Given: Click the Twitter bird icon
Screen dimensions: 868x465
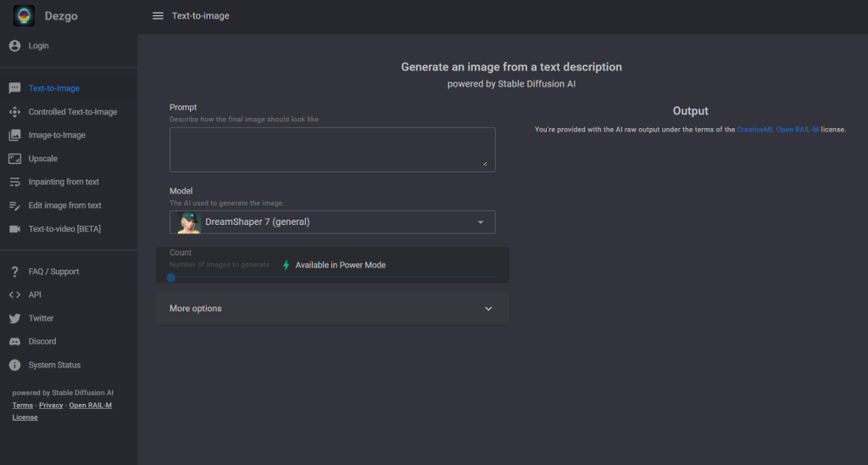Looking at the screenshot, I should (x=15, y=319).
